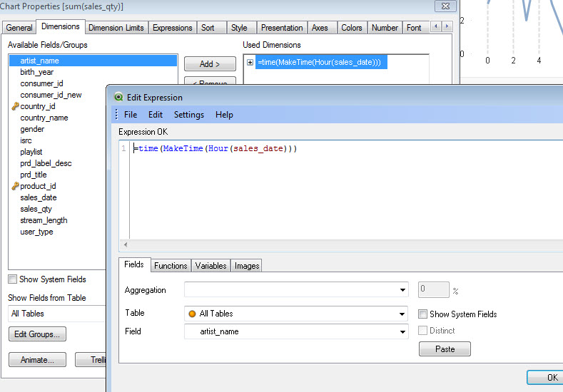Select playlist field

[x=31, y=152]
